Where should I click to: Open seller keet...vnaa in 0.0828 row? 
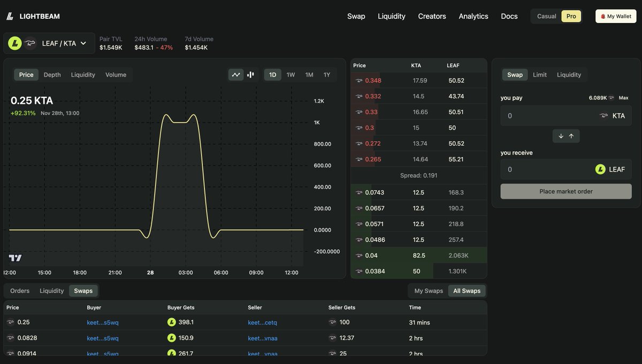pos(263,338)
